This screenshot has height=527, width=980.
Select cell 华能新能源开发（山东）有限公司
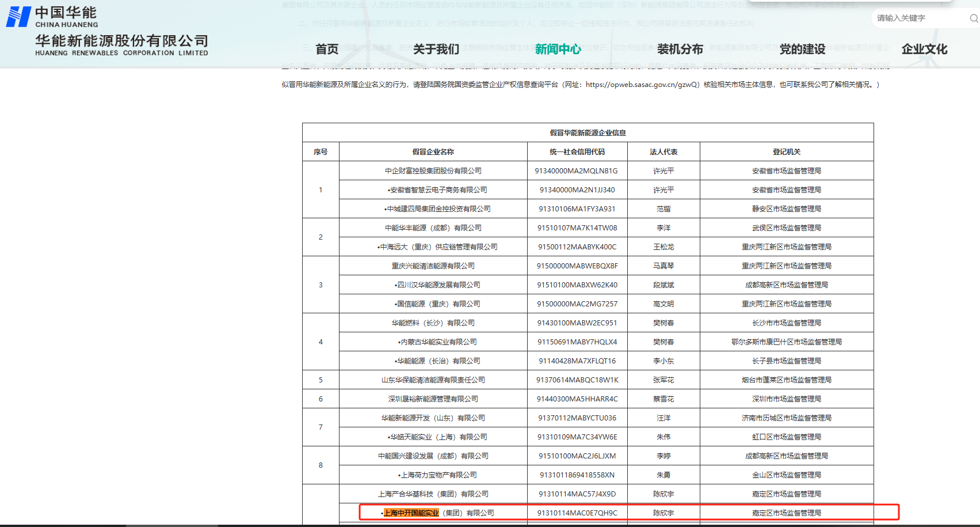(x=433, y=418)
